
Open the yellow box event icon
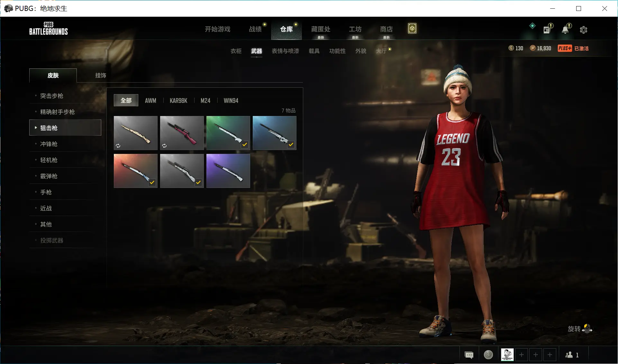tap(412, 29)
